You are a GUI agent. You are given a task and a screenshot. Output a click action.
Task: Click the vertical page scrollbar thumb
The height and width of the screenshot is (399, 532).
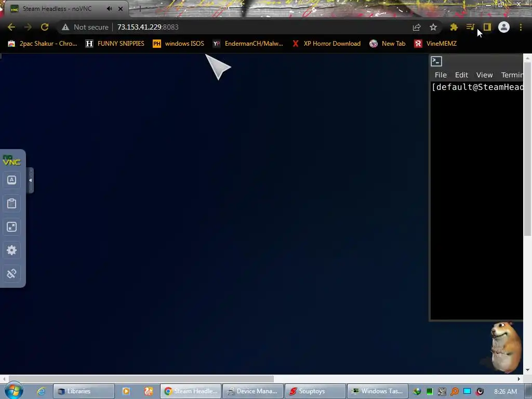pos(527,149)
